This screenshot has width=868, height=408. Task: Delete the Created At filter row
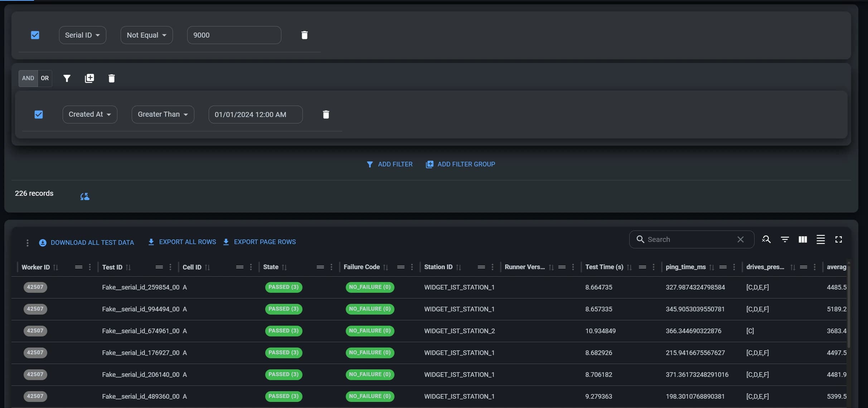326,115
